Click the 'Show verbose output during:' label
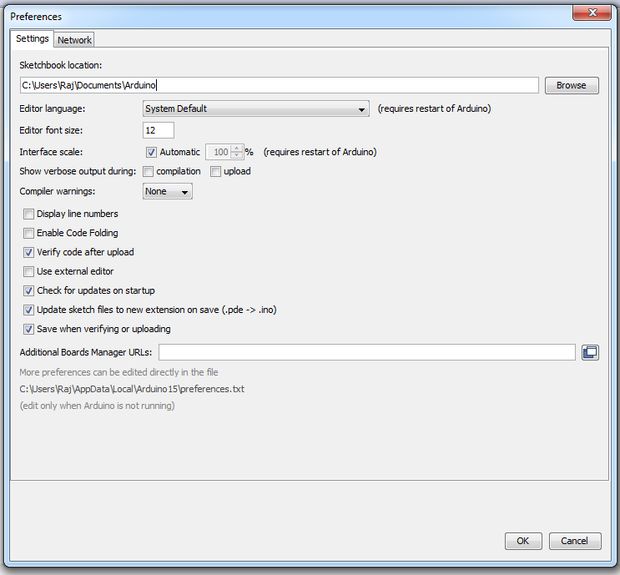The height and width of the screenshot is (575, 620). (78, 172)
